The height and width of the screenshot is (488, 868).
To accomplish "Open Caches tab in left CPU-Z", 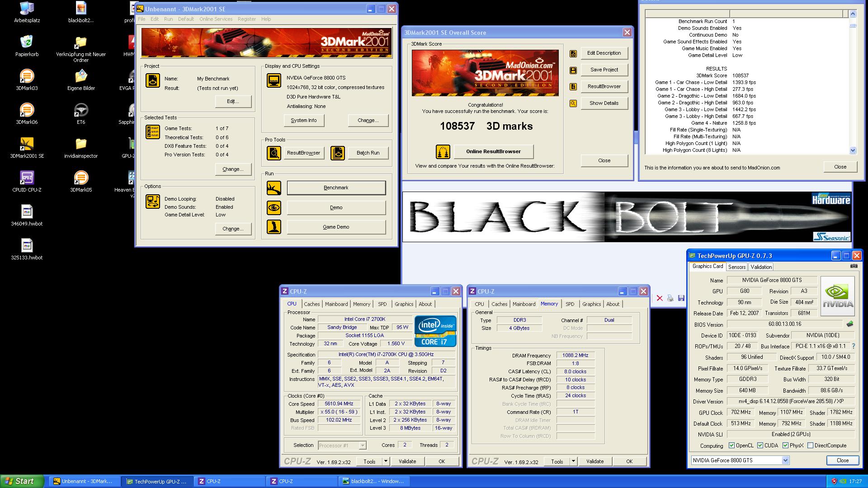I will [311, 304].
